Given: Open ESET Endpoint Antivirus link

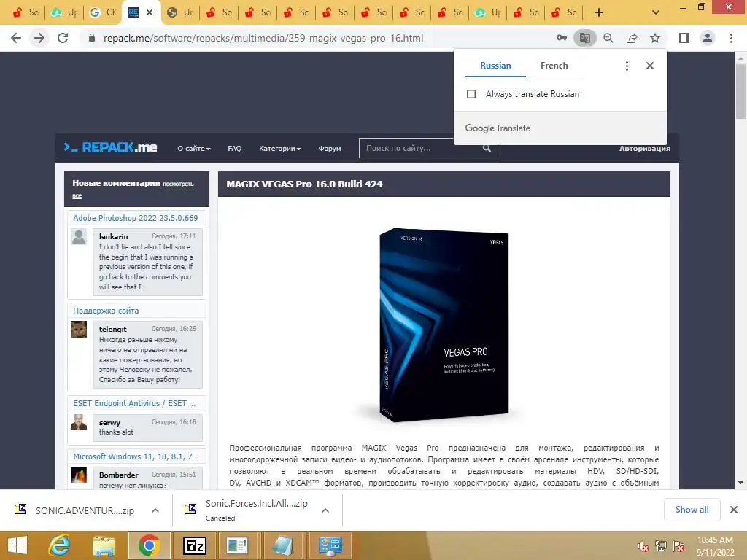Looking at the screenshot, I should point(134,403).
